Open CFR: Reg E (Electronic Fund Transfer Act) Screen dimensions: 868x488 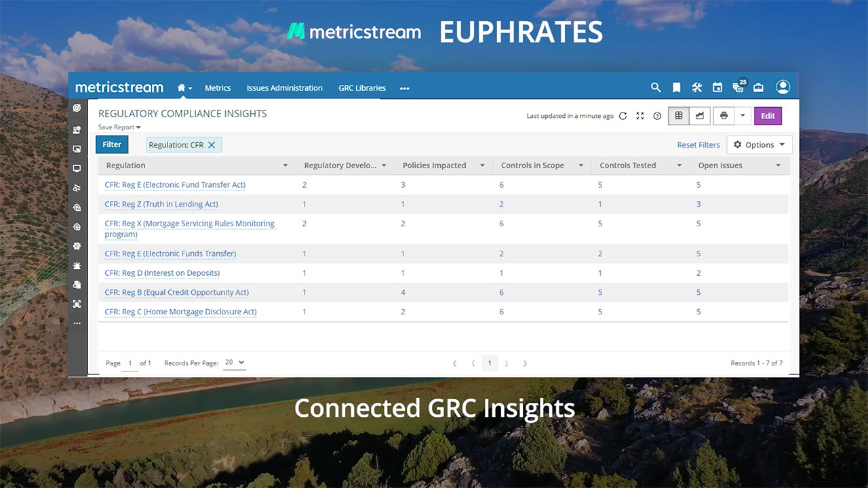pos(175,185)
